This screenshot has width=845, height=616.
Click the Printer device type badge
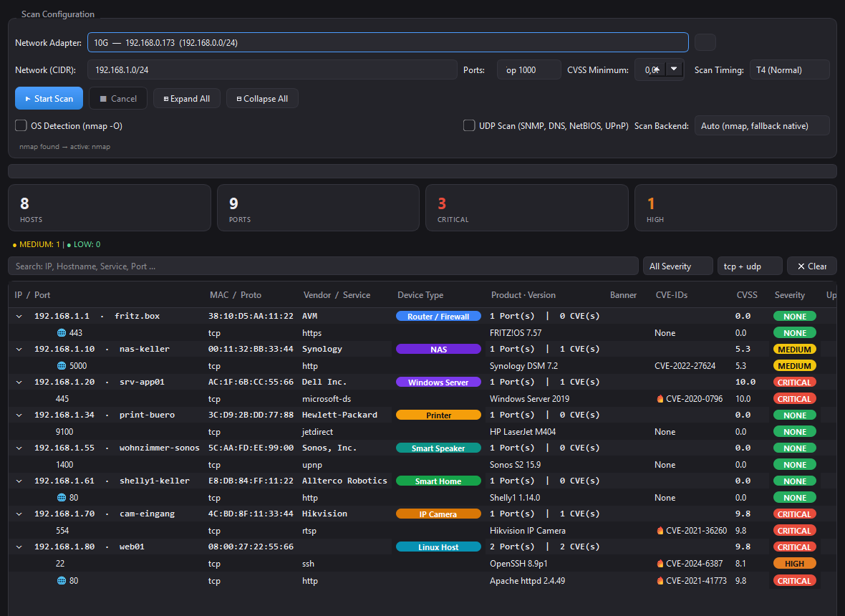(x=438, y=415)
